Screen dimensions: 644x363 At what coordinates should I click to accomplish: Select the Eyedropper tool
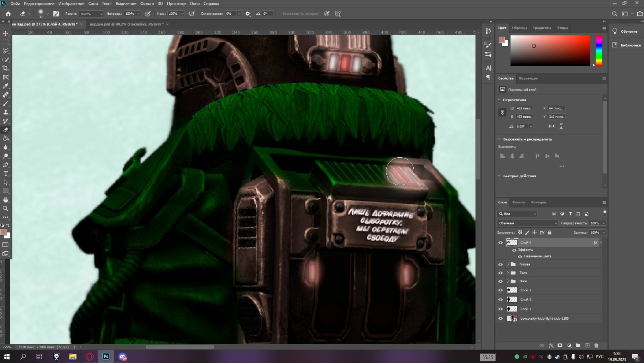pos(6,86)
